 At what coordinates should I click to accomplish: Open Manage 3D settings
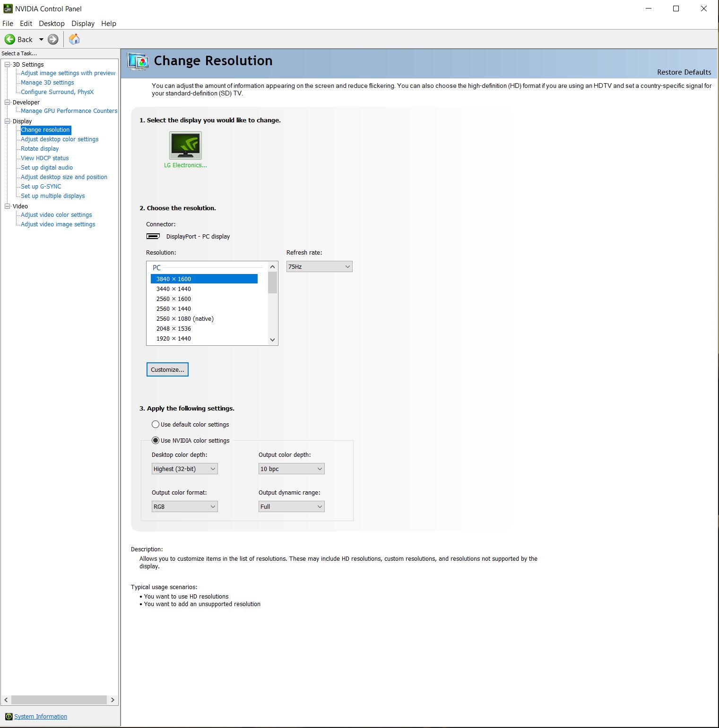pos(47,83)
